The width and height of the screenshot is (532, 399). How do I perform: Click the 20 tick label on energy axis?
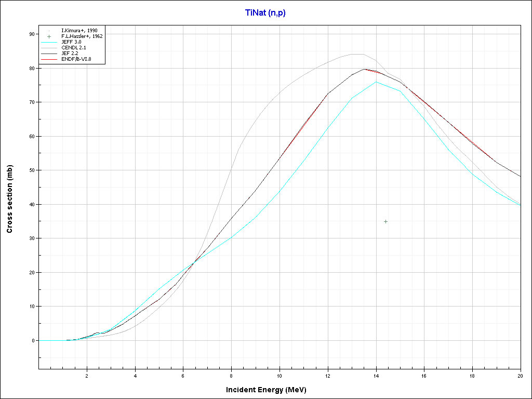[x=520, y=375]
